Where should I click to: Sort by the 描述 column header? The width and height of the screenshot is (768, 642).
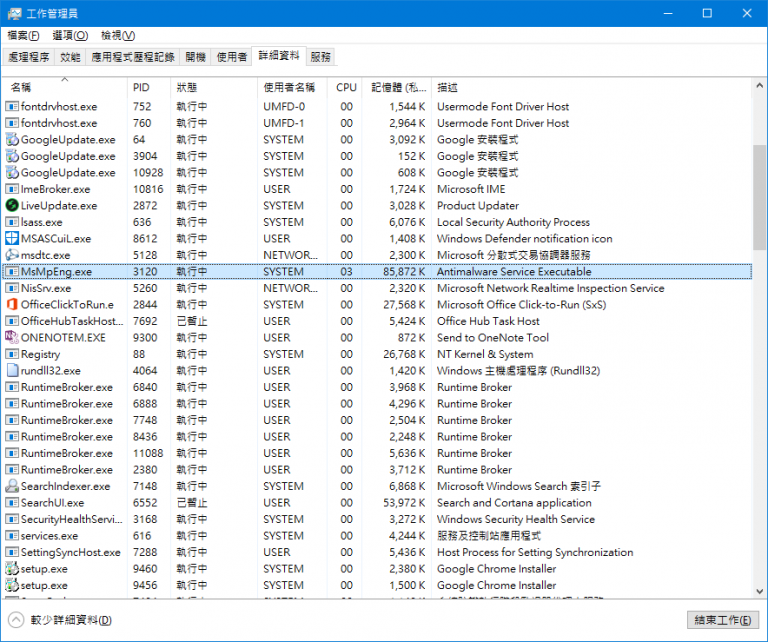pos(591,87)
